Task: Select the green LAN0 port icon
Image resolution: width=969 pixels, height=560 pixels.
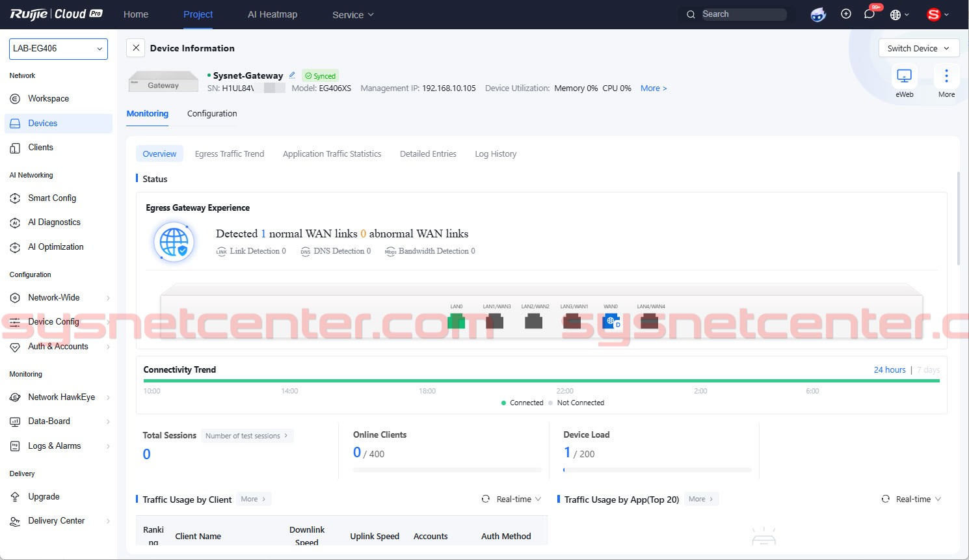Action: 456,321
